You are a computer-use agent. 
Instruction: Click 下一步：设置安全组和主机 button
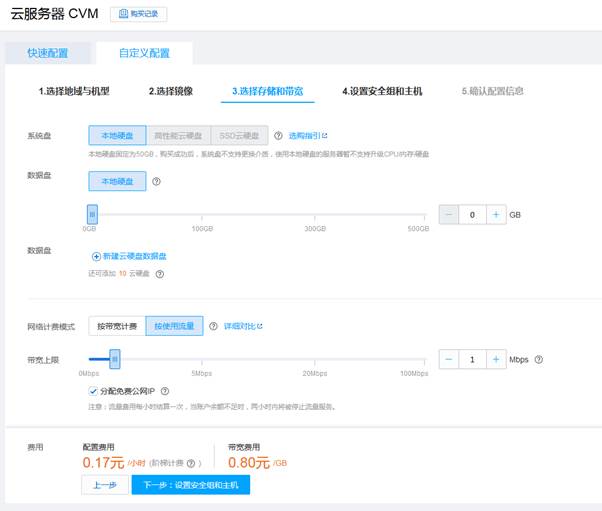coord(190,485)
